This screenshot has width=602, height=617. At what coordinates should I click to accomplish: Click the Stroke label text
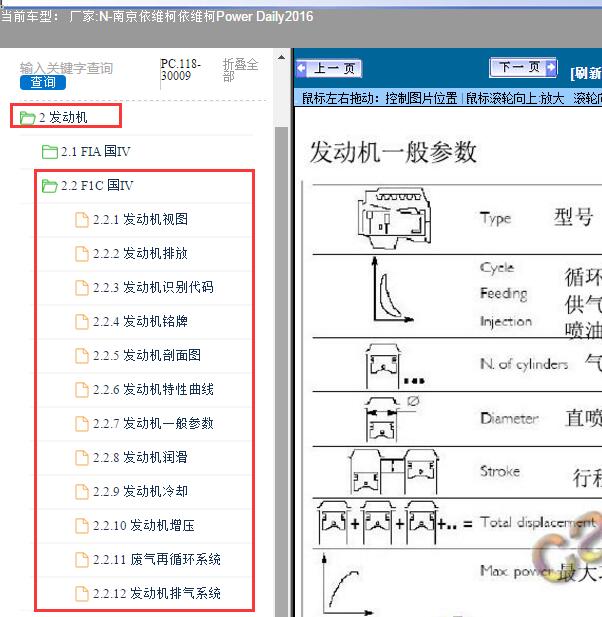click(x=500, y=471)
